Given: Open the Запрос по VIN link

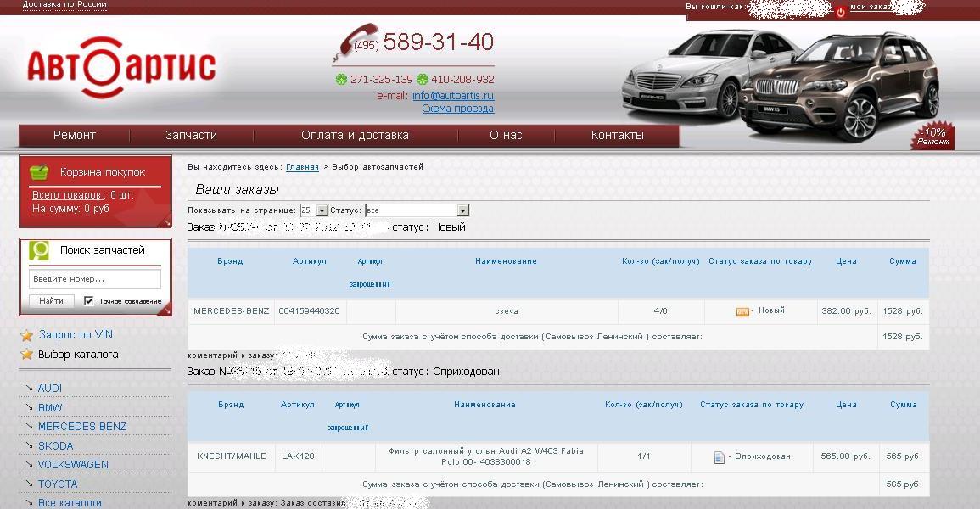Looking at the screenshot, I should [x=76, y=335].
